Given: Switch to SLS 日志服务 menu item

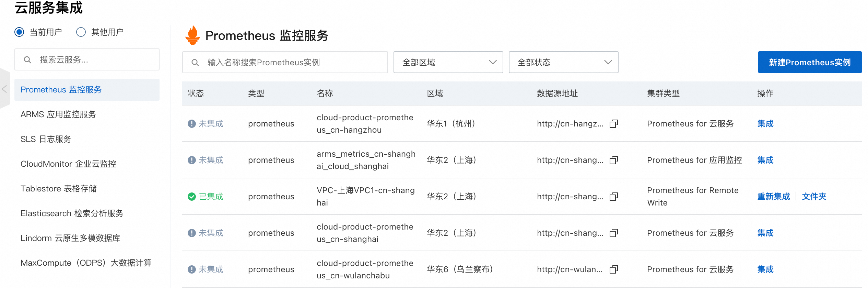Looking at the screenshot, I should pyautogui.click(x=46, y=139).
